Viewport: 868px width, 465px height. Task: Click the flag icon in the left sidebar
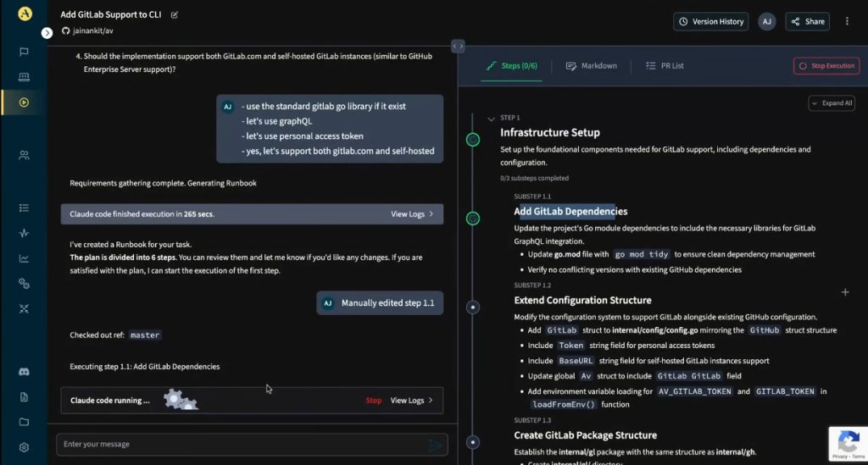click(24, 52)
